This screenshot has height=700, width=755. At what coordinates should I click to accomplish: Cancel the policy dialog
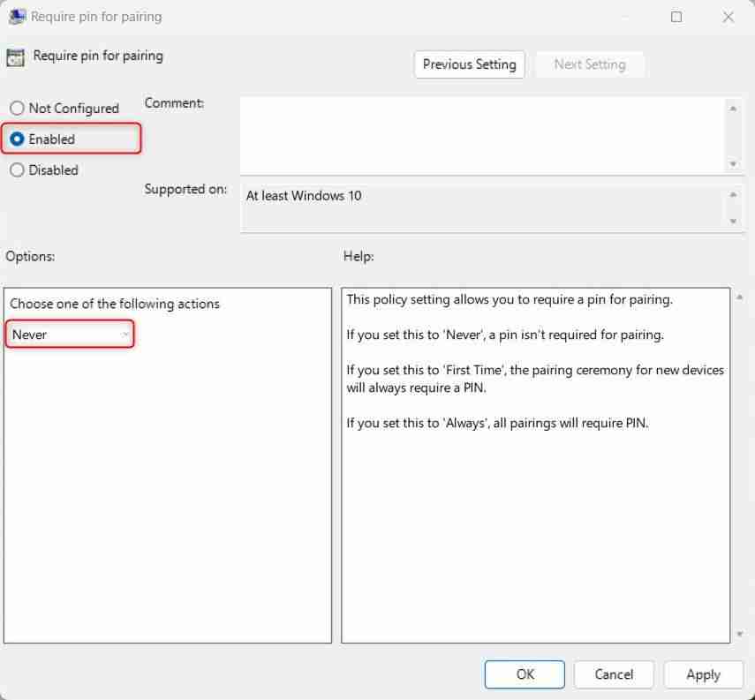[614, 674]
